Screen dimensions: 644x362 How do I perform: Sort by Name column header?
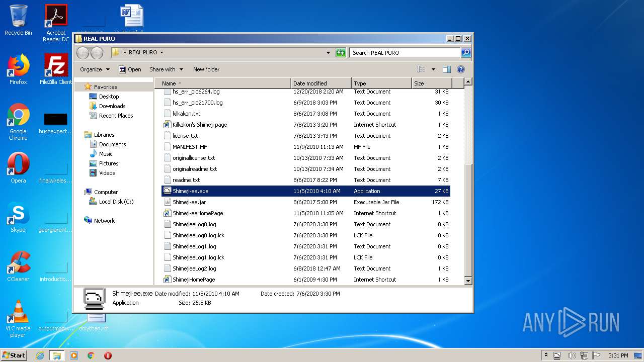point(223,83)
